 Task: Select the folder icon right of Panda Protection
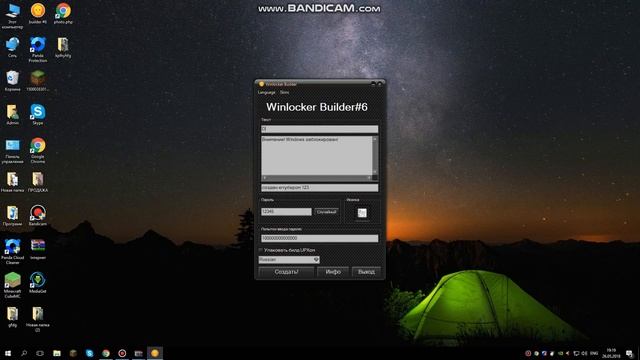click(x=63, y=47)
